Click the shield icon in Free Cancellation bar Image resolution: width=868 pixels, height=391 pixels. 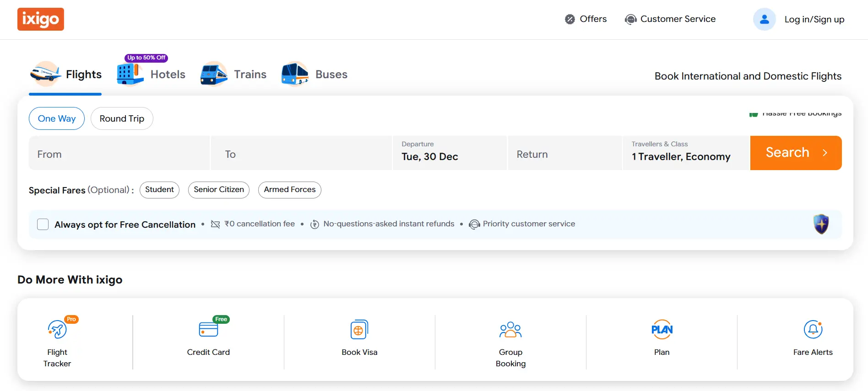(x=821, y=224)
